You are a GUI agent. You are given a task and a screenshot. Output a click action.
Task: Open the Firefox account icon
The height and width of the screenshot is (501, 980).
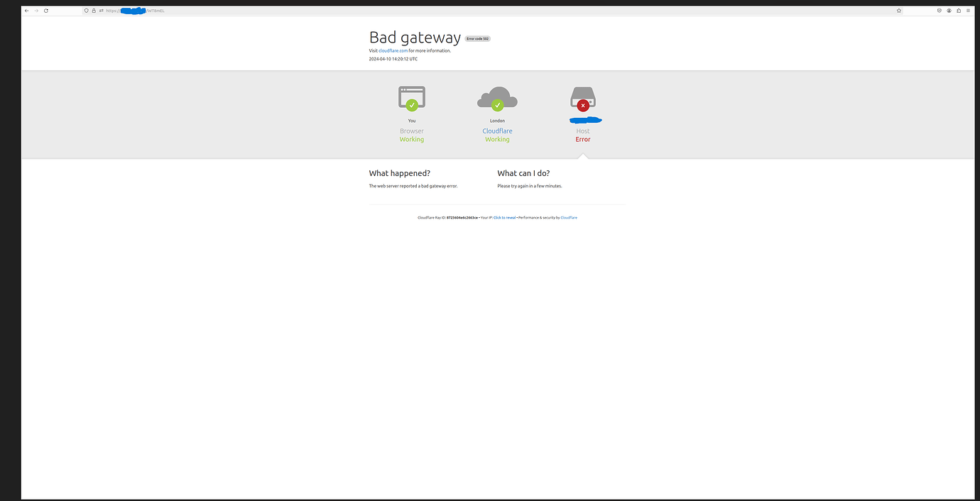pos(949,11)
